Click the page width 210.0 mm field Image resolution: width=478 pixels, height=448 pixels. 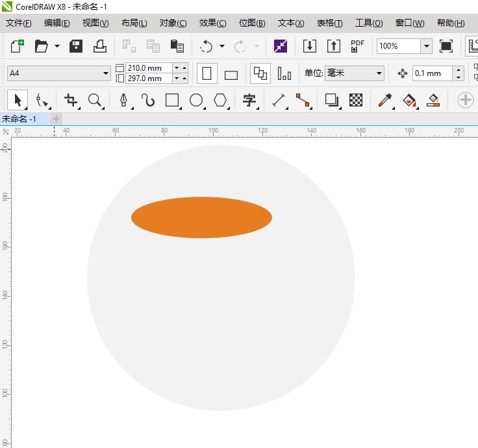coord(149,68)
